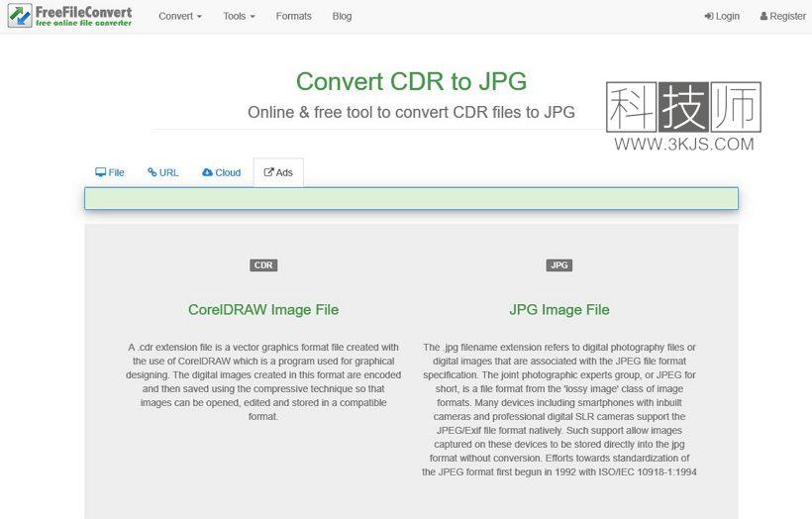Image resolution: width=812 pixels, height=519 pixels.
Task: Switch to the URL tab
Action: tap(163, 172)
